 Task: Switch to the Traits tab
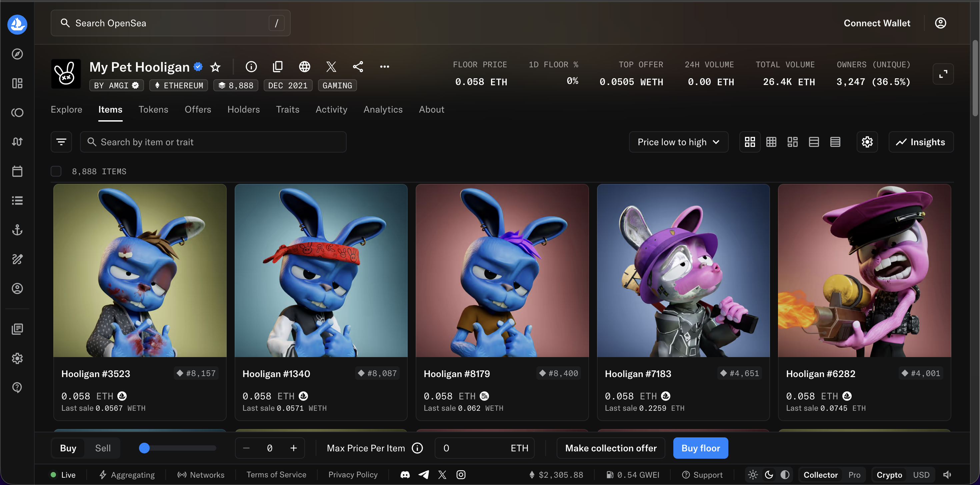pyautogui.click(x=287, y=110)
